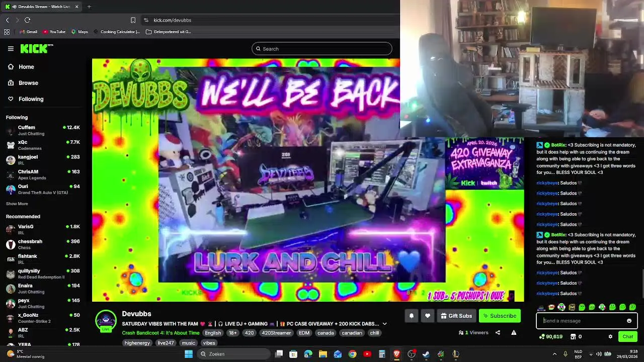The image size is (644, 362).
Task: Open the Windows Start menu
Action: 189,354
